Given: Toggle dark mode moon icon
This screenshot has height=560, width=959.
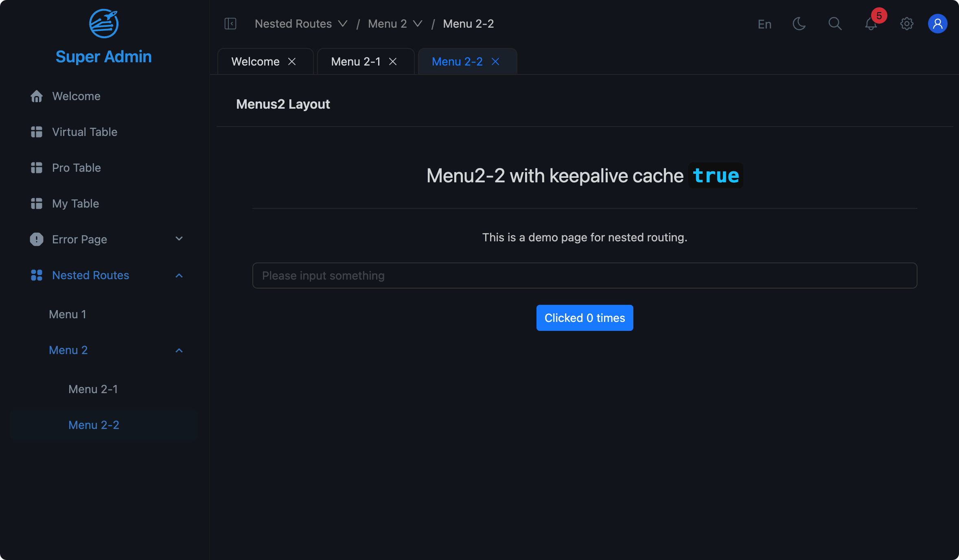Looking at the screenshot, I should (x=799, y=23).
